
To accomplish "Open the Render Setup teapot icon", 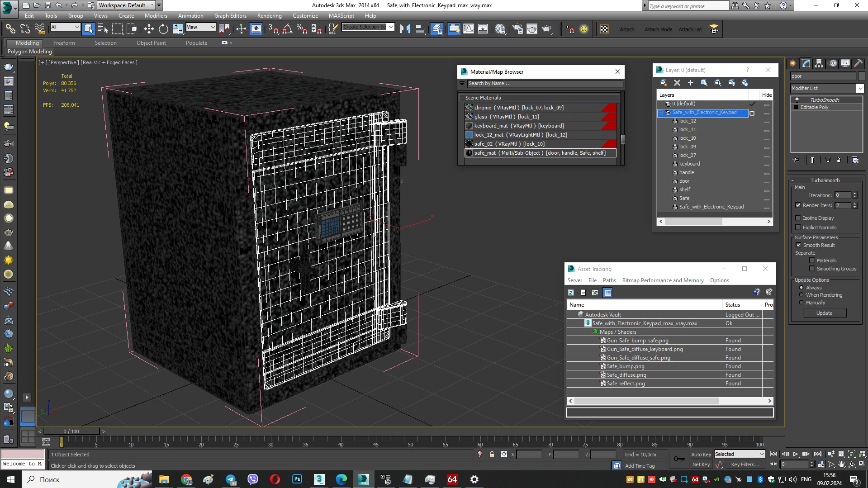I will coord(517,29).
